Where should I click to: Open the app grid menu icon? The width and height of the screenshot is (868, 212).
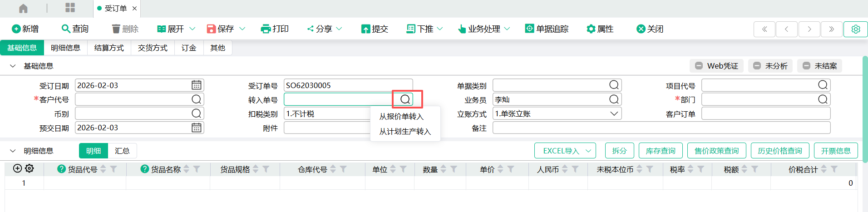70,8
